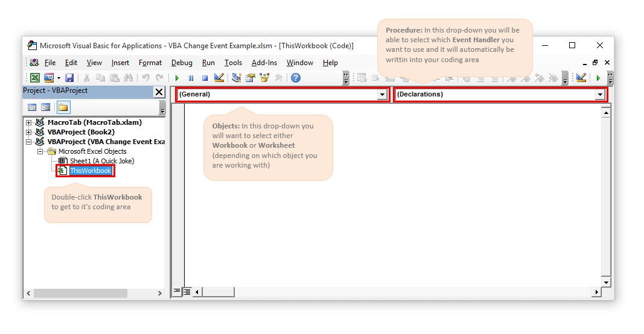This screenshot has width=644, height=334.
Task: Open the Insert menu
Action: [120, 63]
